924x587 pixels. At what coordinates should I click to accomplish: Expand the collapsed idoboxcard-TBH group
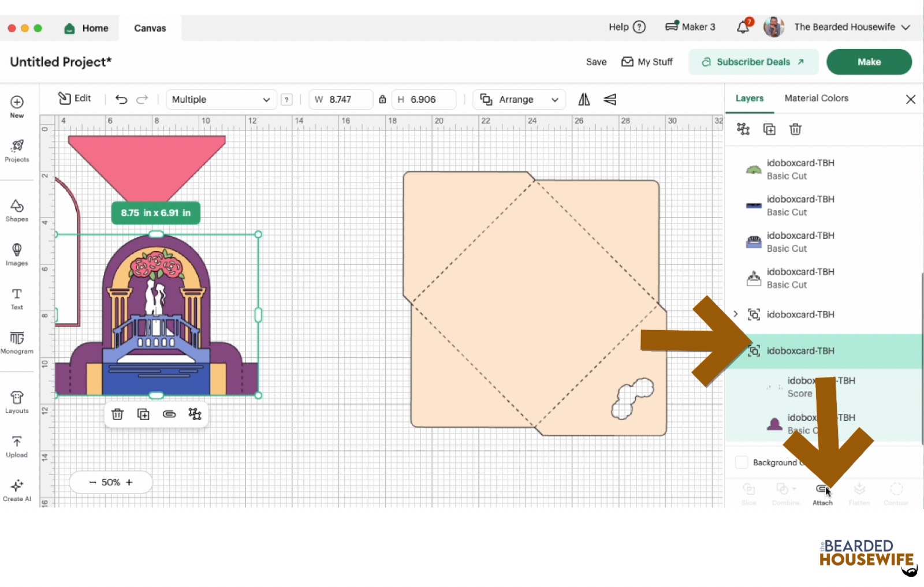[x=735, y=314]
